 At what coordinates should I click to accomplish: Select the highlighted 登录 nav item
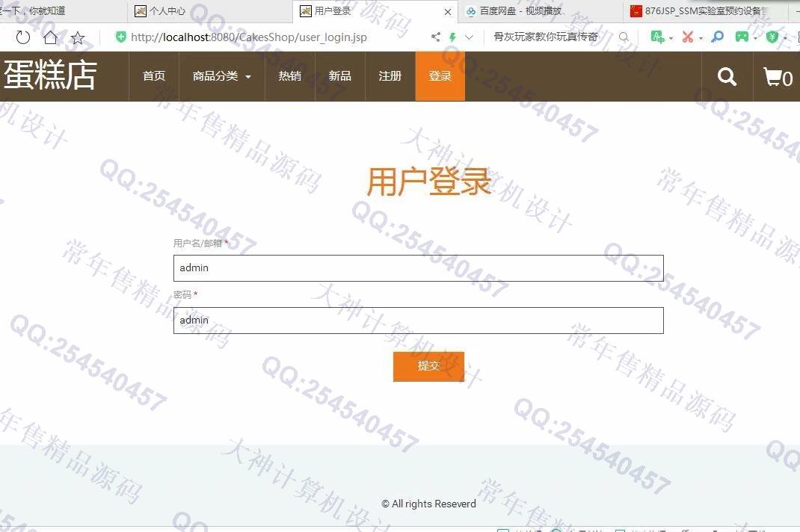[440, 76]
